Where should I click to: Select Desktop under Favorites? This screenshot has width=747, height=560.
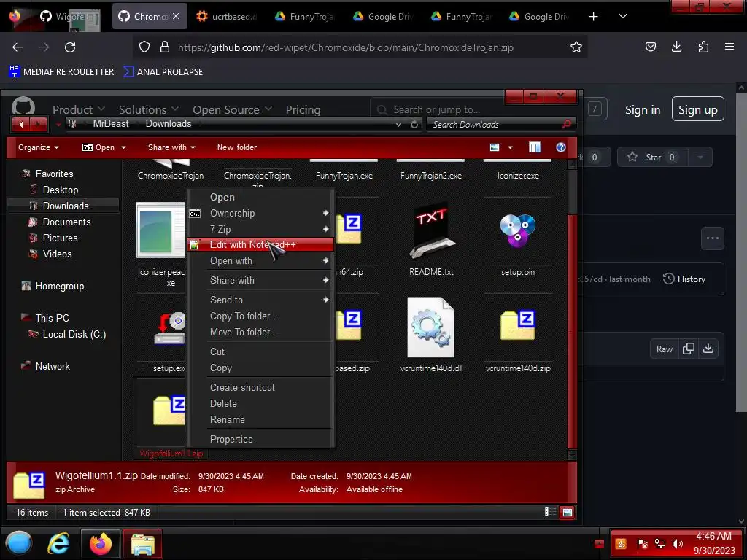pos(60,190)
